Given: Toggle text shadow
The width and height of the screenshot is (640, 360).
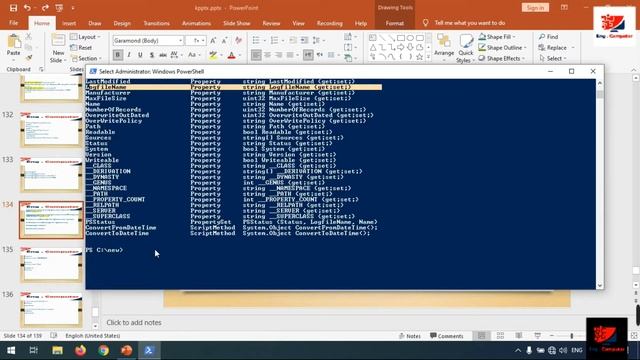Looking at the screenshot, I should 151,55.
